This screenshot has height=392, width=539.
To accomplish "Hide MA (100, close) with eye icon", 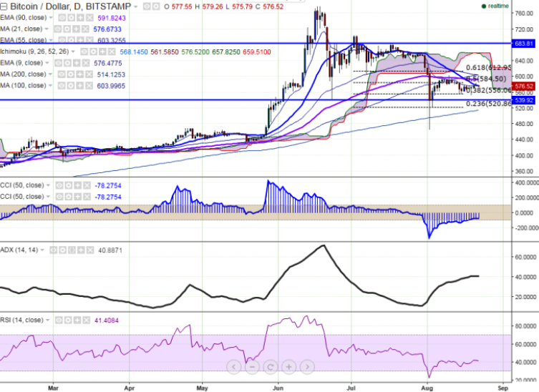I will pyautogui.click(x=61, y=86).
